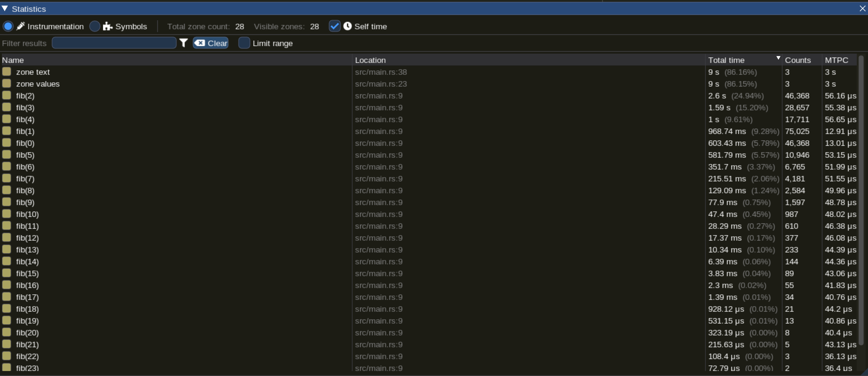The height and width of the screenshot is (376, 868).
Task: Click the fib(10) swatch icon
Action: point(7,214)
